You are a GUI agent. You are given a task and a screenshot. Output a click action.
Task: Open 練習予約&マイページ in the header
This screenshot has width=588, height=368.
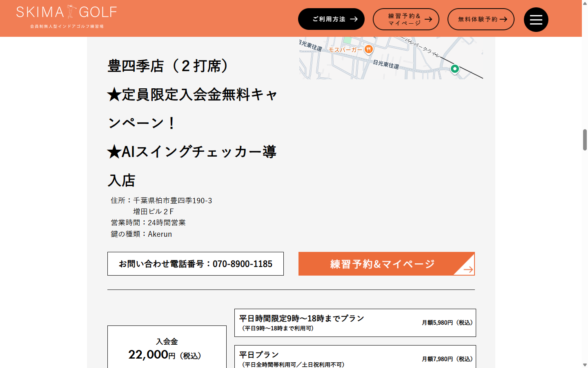point(406,19)
